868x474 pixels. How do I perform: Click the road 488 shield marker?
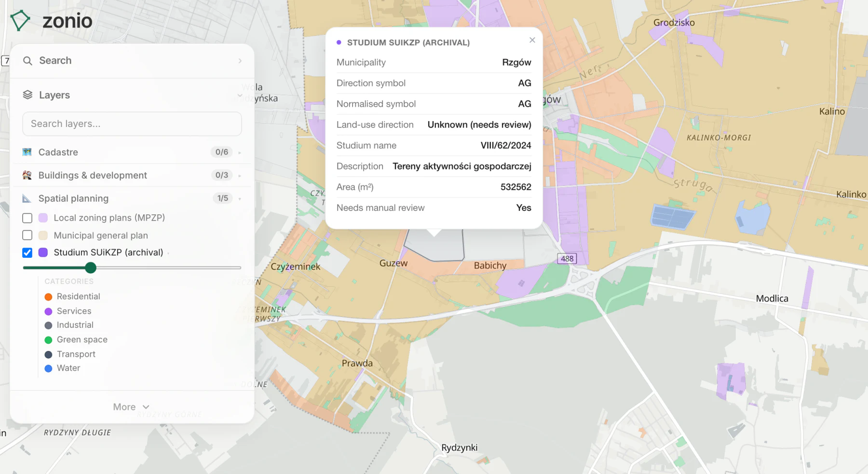tap(567, 259)
